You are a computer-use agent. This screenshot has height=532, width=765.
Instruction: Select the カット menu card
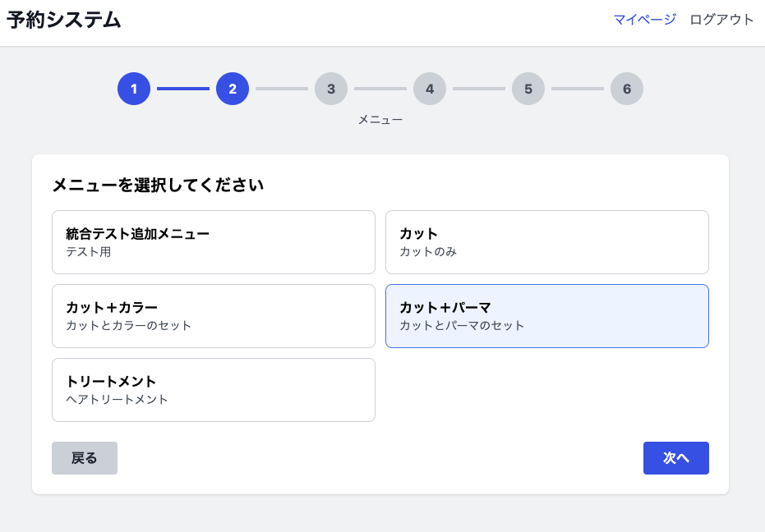point(546,242)
